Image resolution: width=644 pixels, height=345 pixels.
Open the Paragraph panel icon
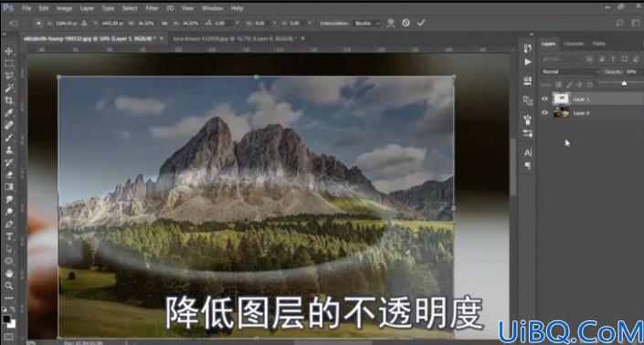pos(528,166)
